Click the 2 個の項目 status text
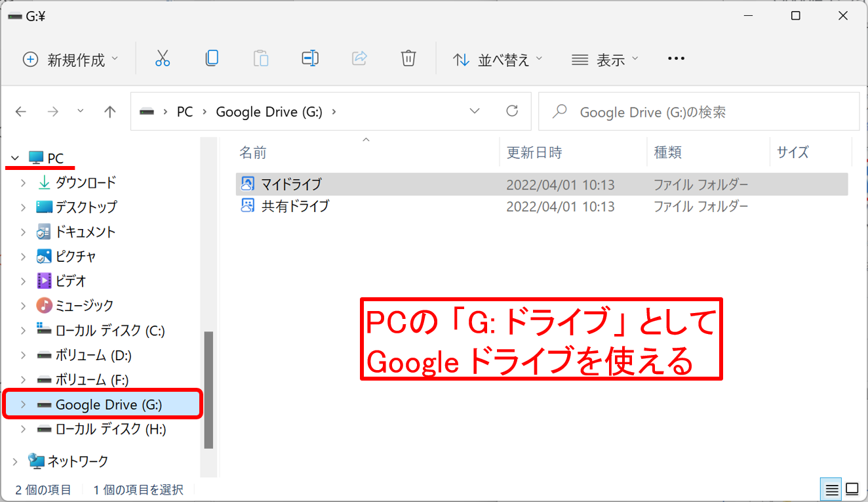The height and width of the screenshot is (502, 868). [43, 490]
